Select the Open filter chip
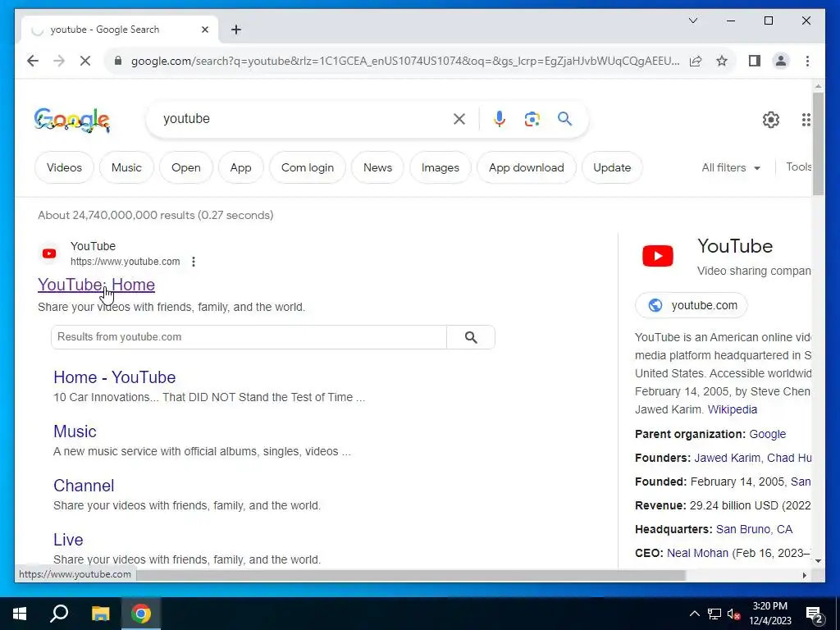Viewport: 840px width, 630px height. pos(186,167)
